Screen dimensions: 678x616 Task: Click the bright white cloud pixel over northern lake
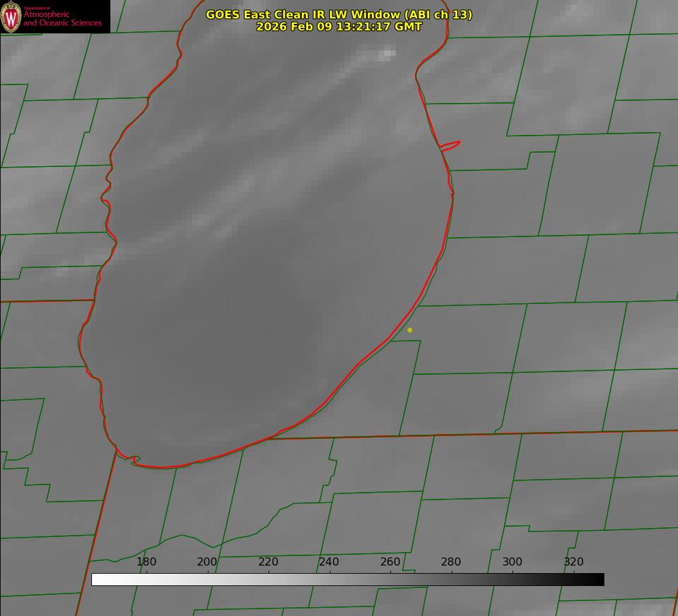pyautogui.click(x=388, y=54)
